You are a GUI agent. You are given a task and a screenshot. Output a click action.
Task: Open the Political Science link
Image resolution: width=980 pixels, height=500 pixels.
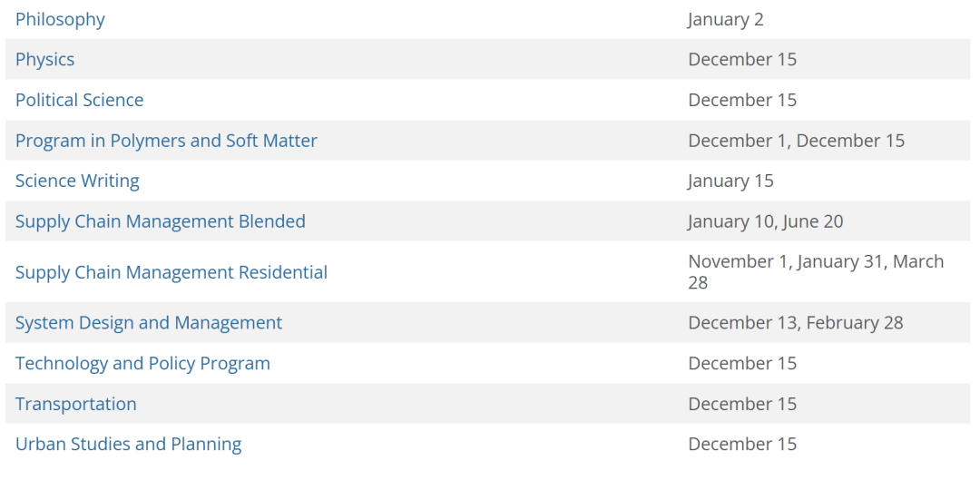(80, 100)
